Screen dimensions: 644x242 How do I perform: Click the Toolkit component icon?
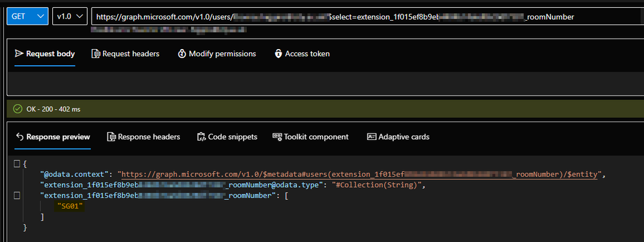(277, 137)
